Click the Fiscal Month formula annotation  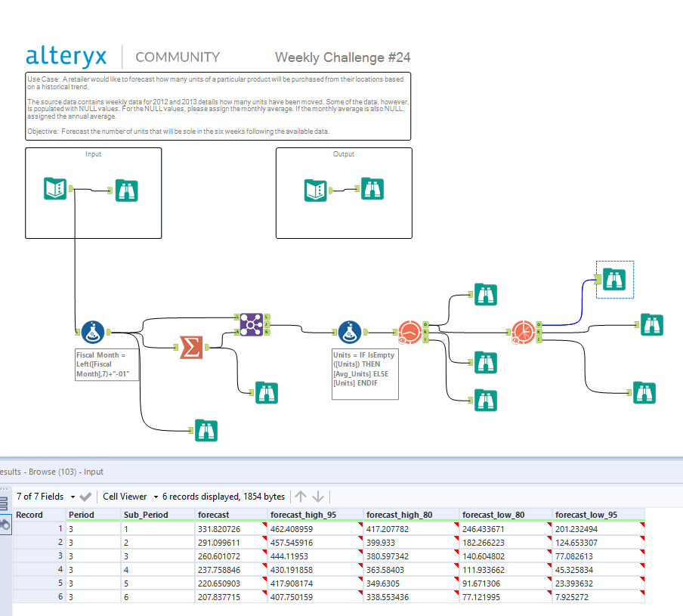[x=107, y=364]
